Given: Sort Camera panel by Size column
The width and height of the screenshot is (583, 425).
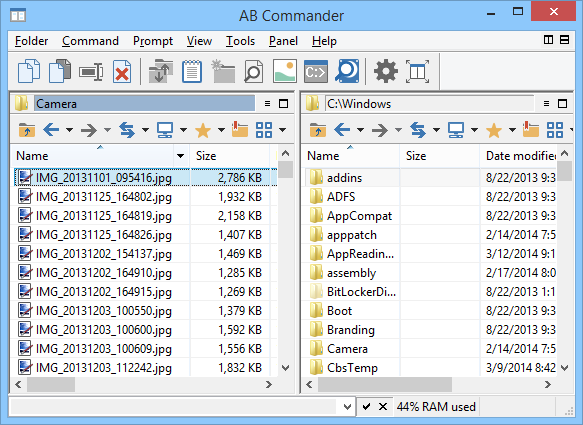Looking at the screenshot, I should tap(229, 156).
